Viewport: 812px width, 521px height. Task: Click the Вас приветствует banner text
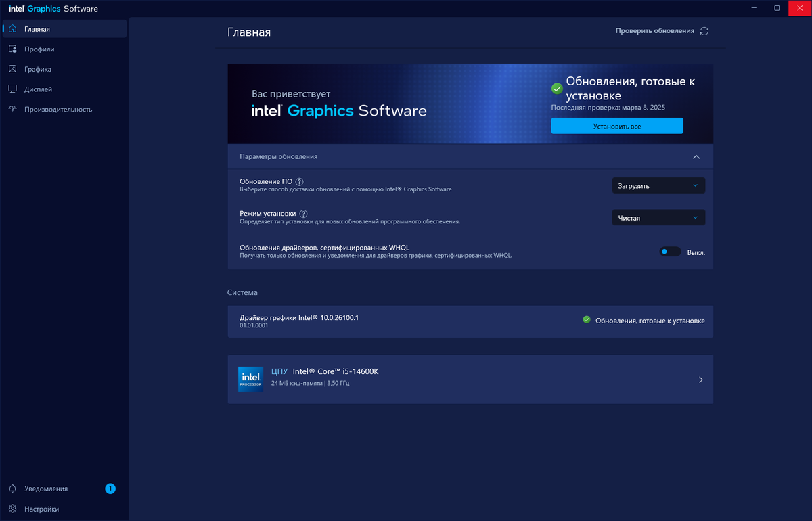pyautogui.click(x=291, y=94)
